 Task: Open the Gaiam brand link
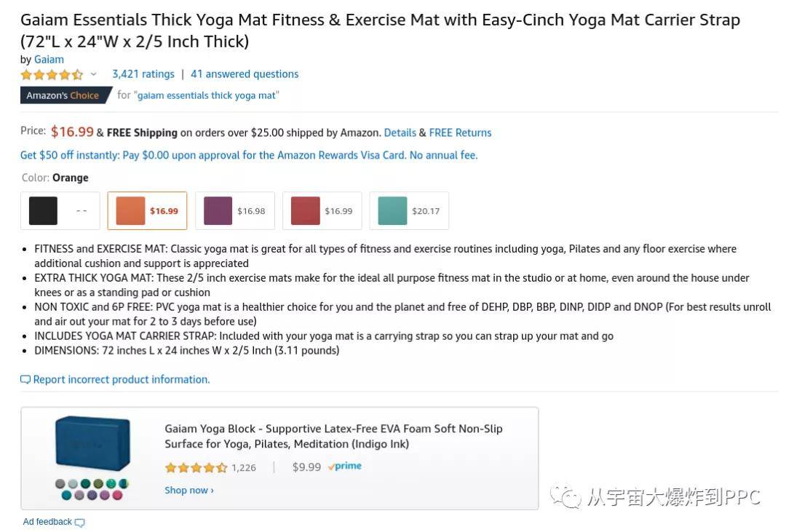coord(49,60)
